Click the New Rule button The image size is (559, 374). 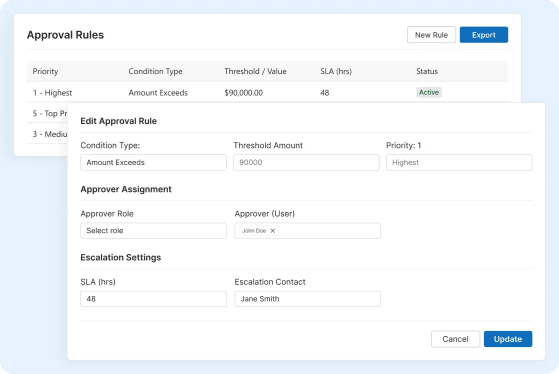pyautogui.click(x=431, y=35)
